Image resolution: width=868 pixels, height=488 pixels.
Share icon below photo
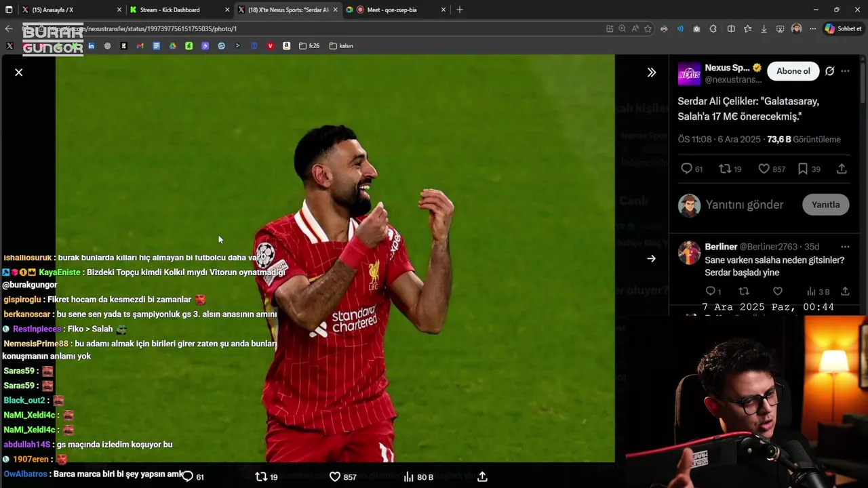click(x=482, y=476)
